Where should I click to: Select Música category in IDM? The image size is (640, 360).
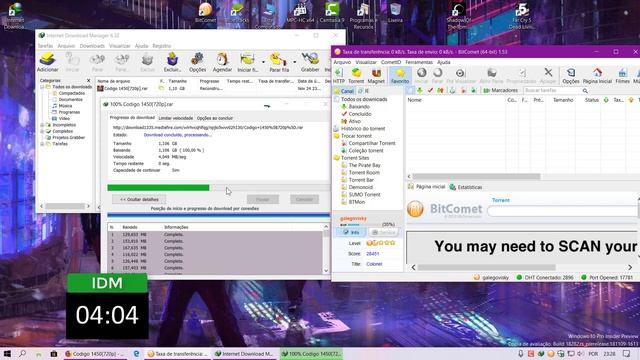point(65,106)
